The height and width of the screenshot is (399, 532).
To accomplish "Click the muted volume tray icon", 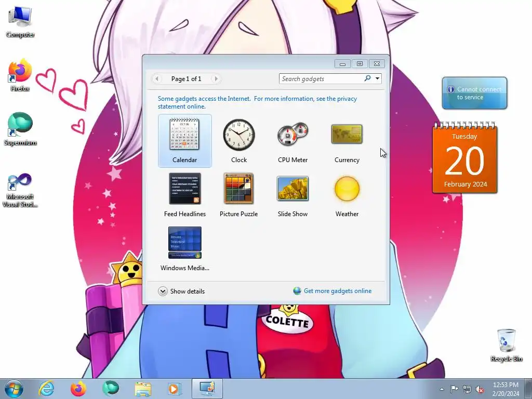I will 480,389.
